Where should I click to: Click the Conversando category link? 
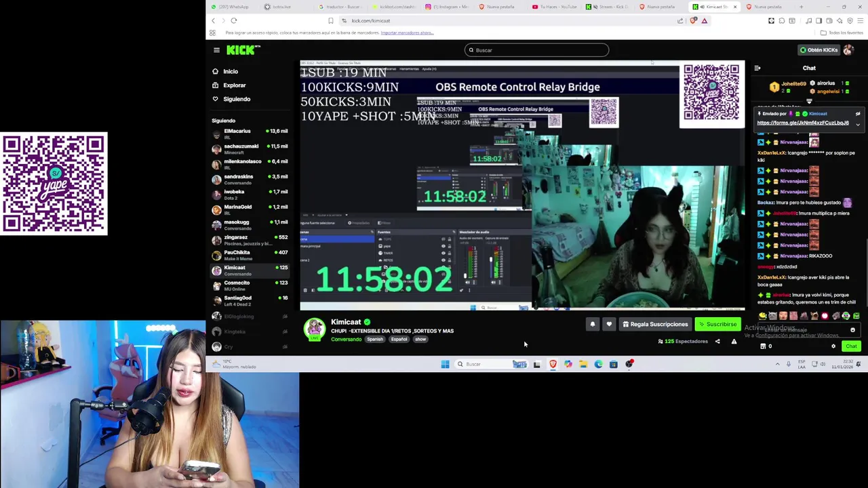pyautogui.click(x=346, y=339)
